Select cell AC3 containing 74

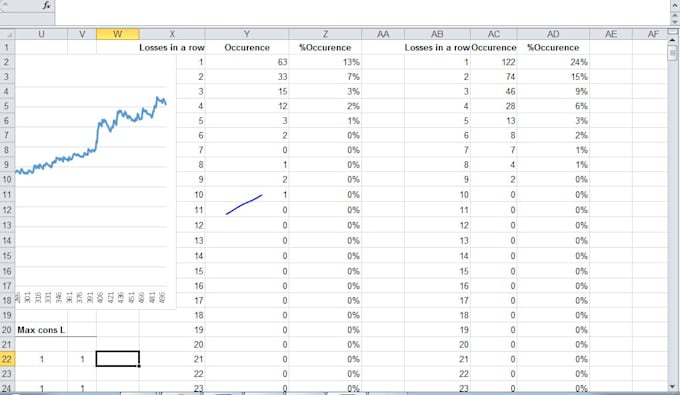point(494,77)
